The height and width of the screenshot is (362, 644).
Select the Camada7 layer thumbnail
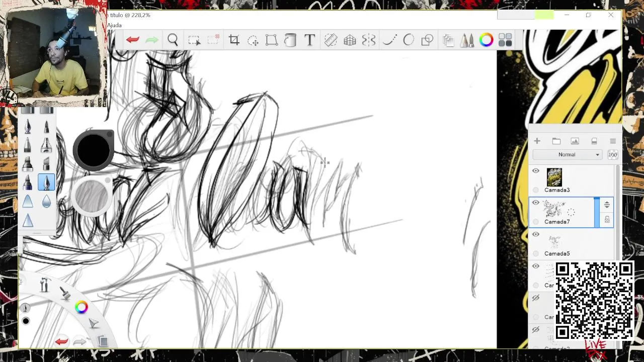(x=555, y=209)
